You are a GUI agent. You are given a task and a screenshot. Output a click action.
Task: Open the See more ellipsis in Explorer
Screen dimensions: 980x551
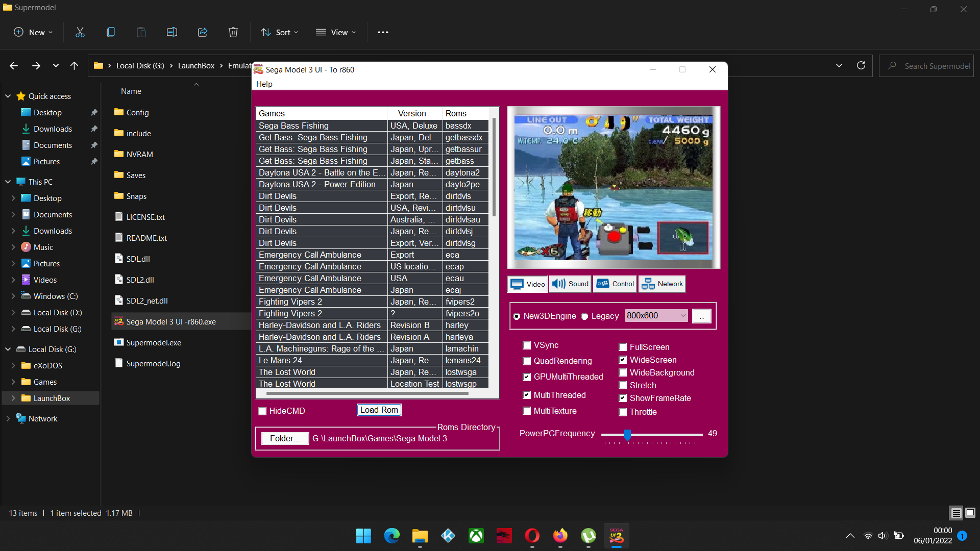pyautogui.click(x=383, y=32)
